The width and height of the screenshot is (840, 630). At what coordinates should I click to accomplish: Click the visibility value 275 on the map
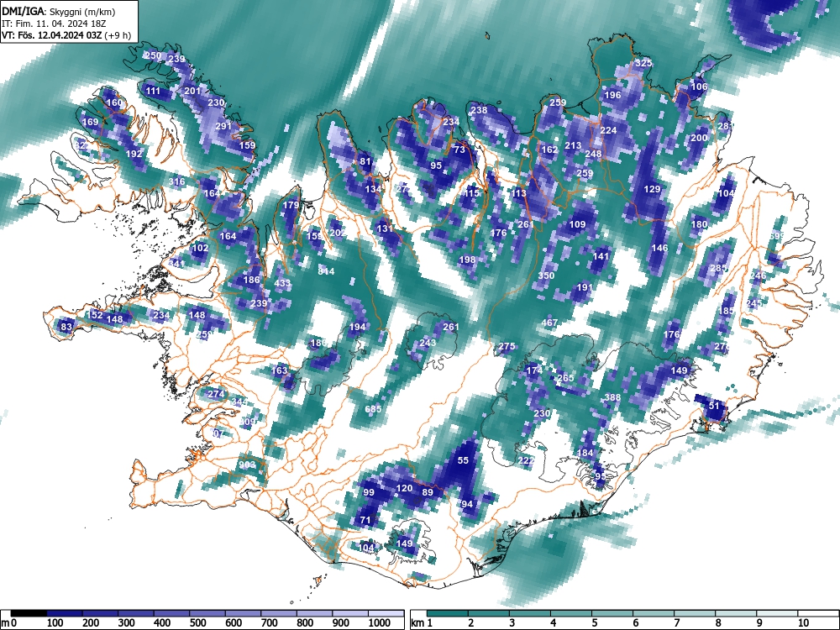pyautogui.click(x=507, y=346)
